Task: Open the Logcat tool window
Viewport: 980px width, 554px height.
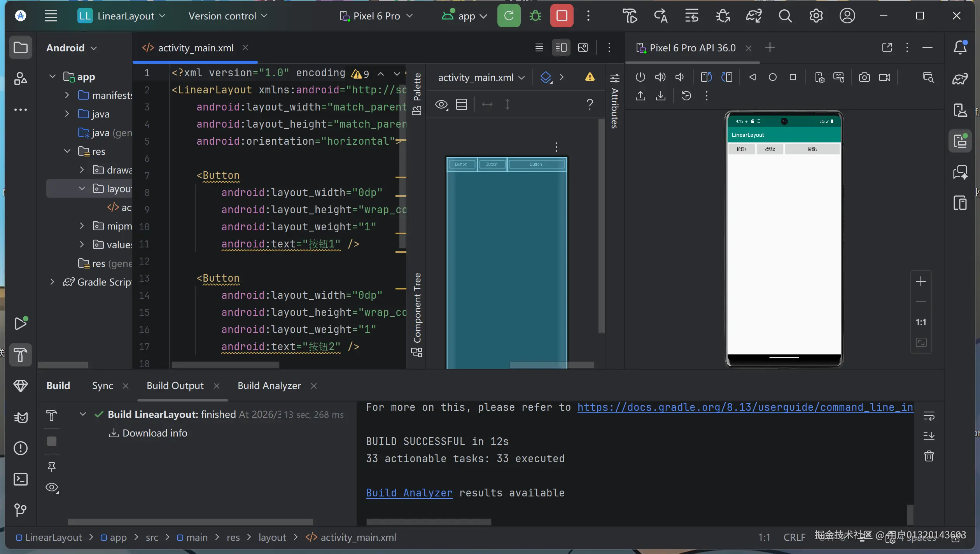Action: coord(21,417)
